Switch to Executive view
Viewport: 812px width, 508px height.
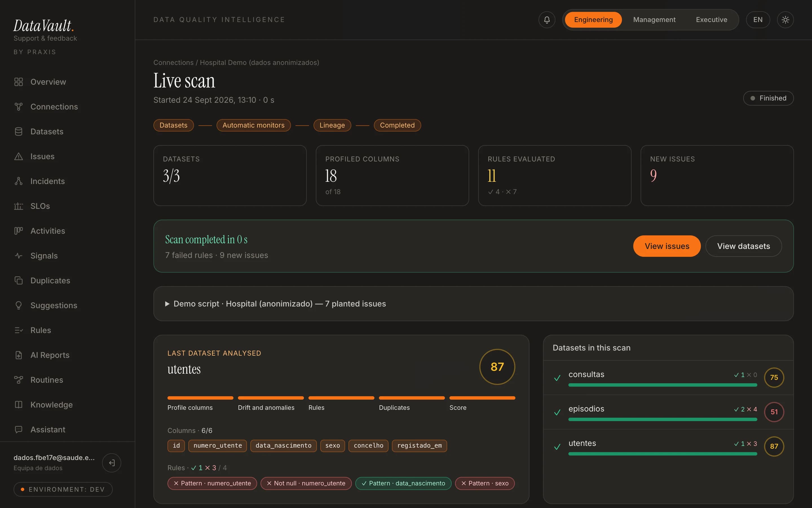711,20
